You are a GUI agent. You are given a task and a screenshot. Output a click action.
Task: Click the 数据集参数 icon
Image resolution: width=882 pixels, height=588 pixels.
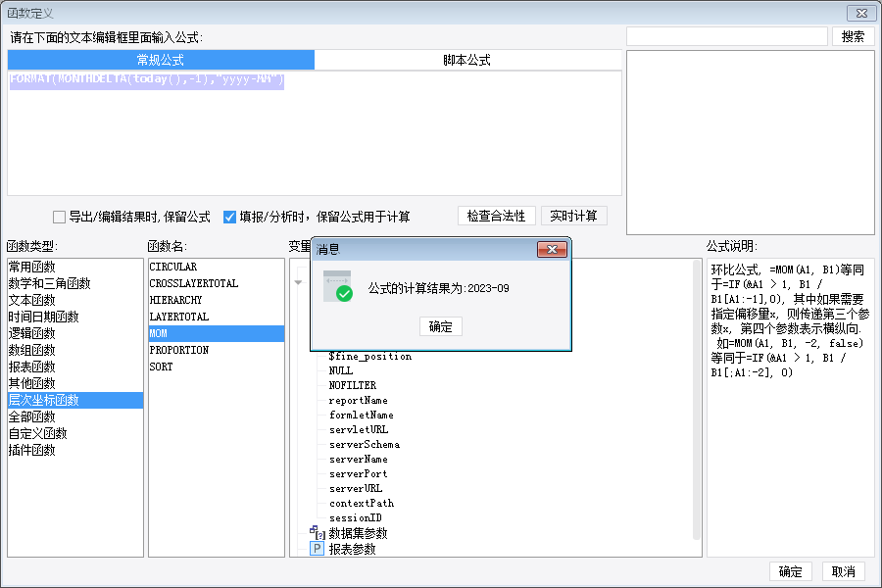point(318,533)
